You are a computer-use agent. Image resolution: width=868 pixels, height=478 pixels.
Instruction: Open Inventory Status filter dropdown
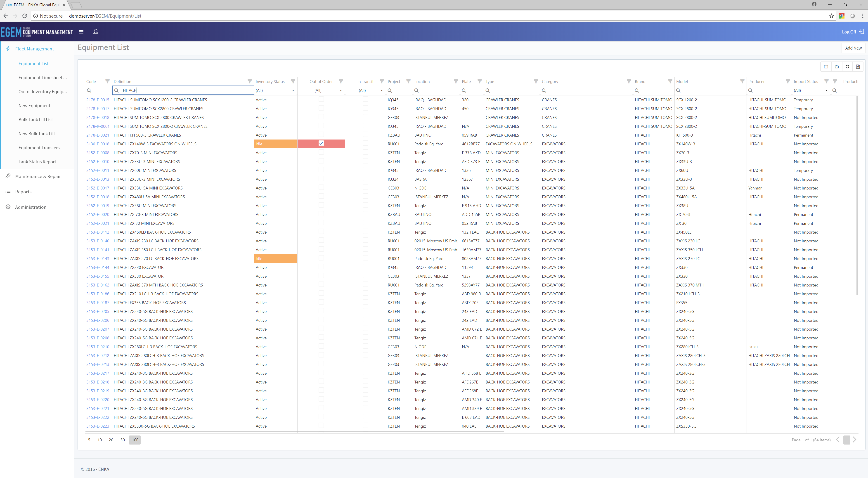(x=293, y=90)
